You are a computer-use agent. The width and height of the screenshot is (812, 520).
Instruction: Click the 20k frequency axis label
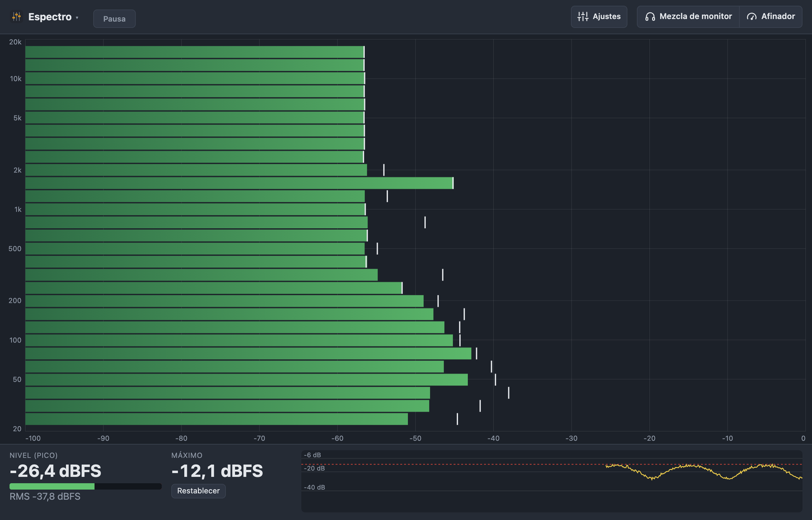point(15,42)
